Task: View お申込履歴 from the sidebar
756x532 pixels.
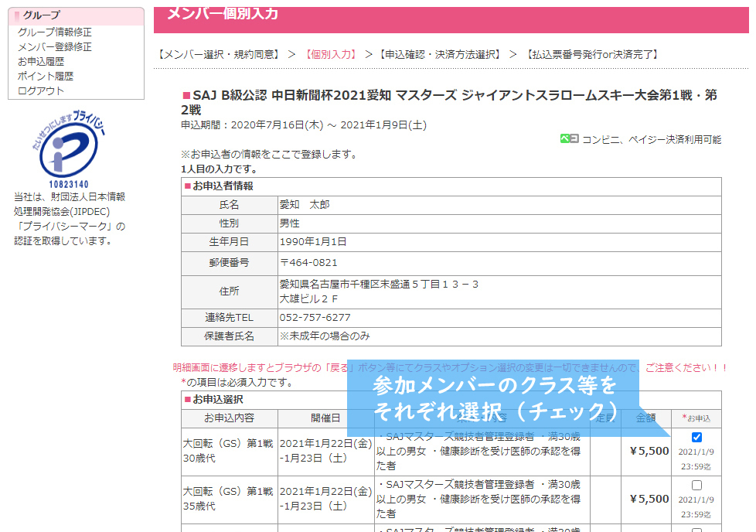Action: click(x=41, y=62)
